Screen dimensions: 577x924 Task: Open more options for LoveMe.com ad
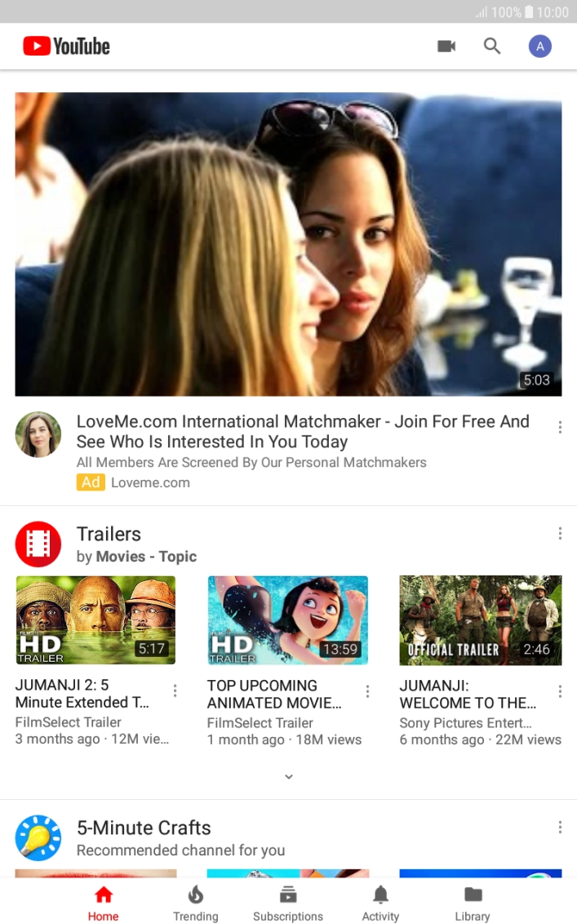coord(560,427)
